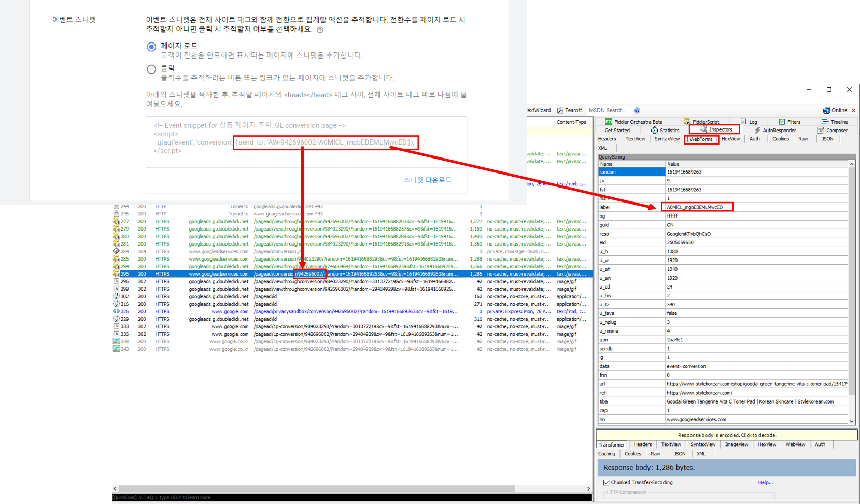
Task: Click session list scrollbar left arrow
Action: pyautogui.click(x=115, y=488)
